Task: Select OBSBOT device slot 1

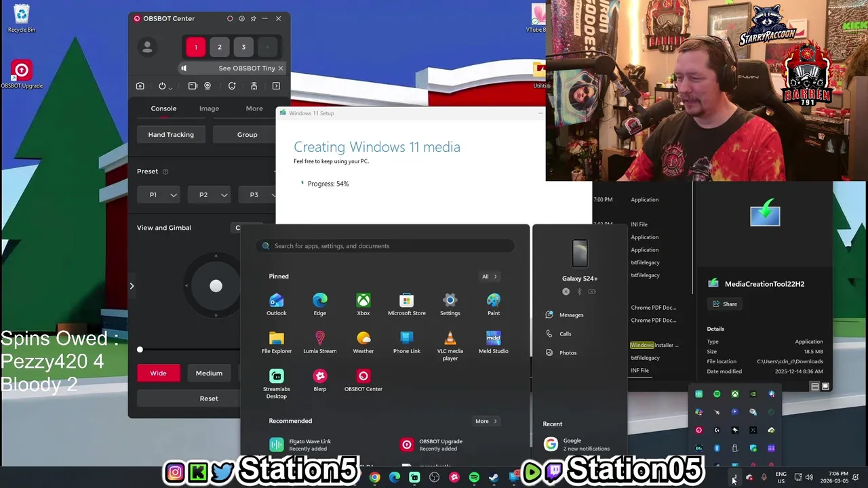Action: tap(196, 47)
